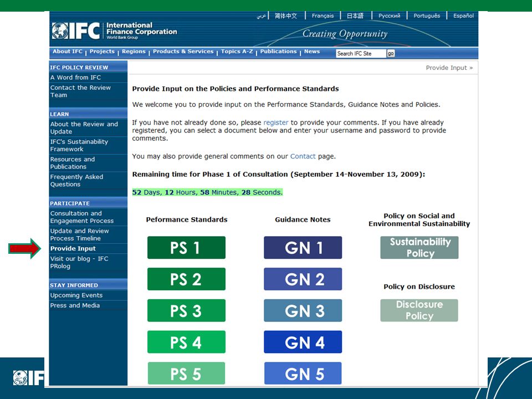Open Contact the Review Team sidebar link

[x=80, y=91]
